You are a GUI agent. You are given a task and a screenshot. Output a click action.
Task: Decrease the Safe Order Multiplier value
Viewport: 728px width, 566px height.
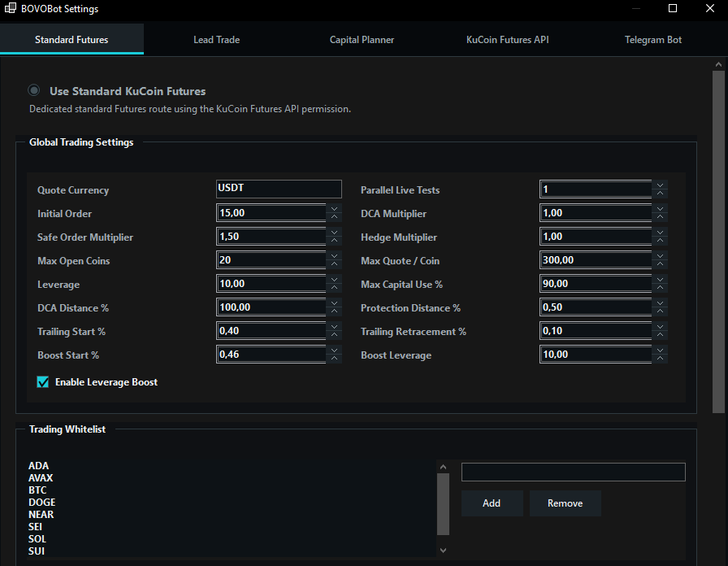334,232
